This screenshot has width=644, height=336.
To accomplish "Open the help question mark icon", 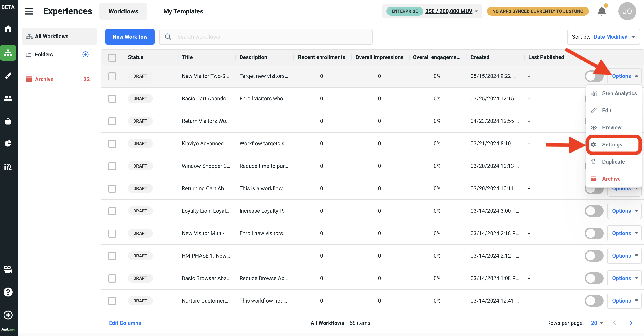I will [x=8, y=292].
